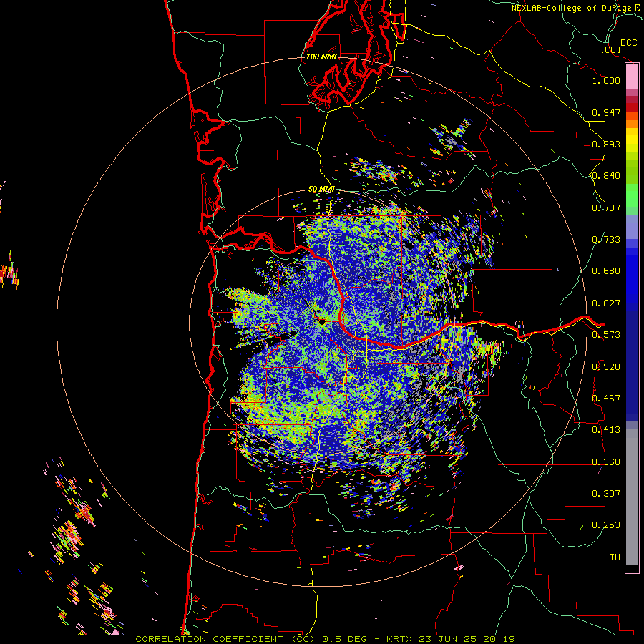Screen dimensions: 644x644
Task: Click the 0.947 color scale value
Action: click(606, 112)
